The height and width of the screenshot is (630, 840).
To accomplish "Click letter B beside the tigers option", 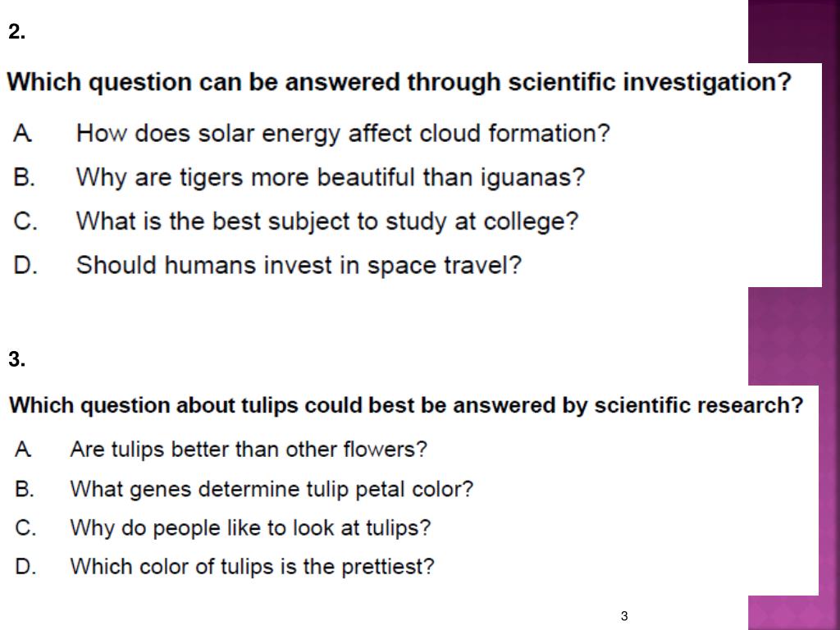I will [x=24, y=177].
